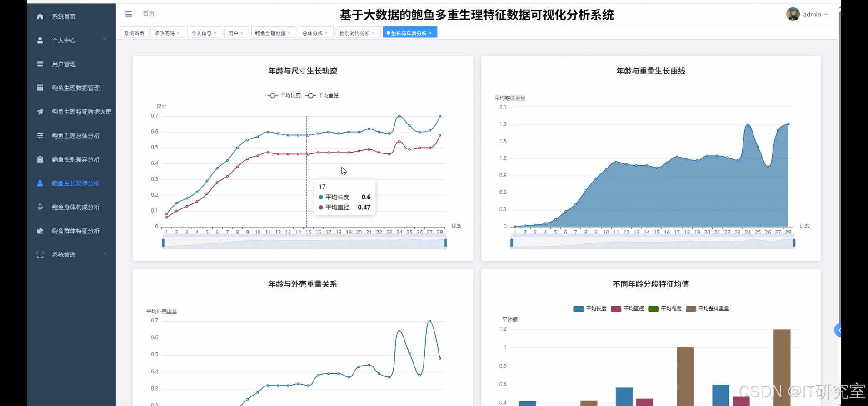Click the user icon beside 鲍鱼生长规律分析
The height and width of the screenshot is (406, 868).
(x=40, y=183)
